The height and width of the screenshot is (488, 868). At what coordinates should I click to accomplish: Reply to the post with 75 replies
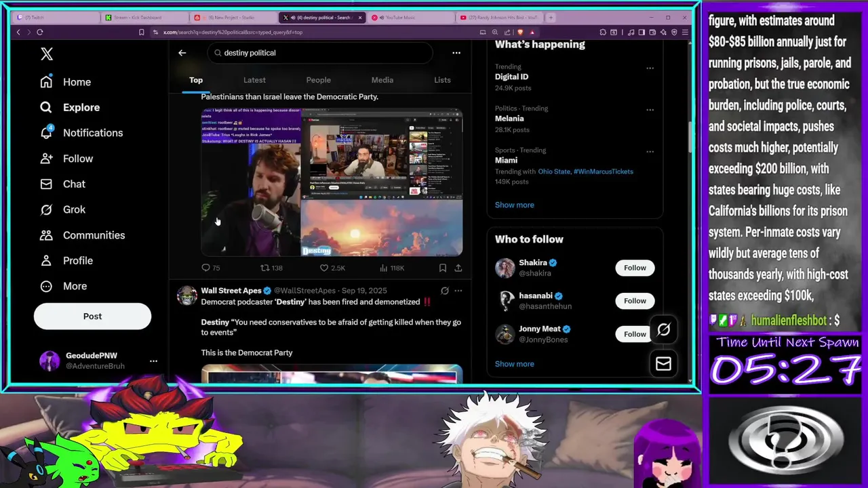(x=211, y=268)
